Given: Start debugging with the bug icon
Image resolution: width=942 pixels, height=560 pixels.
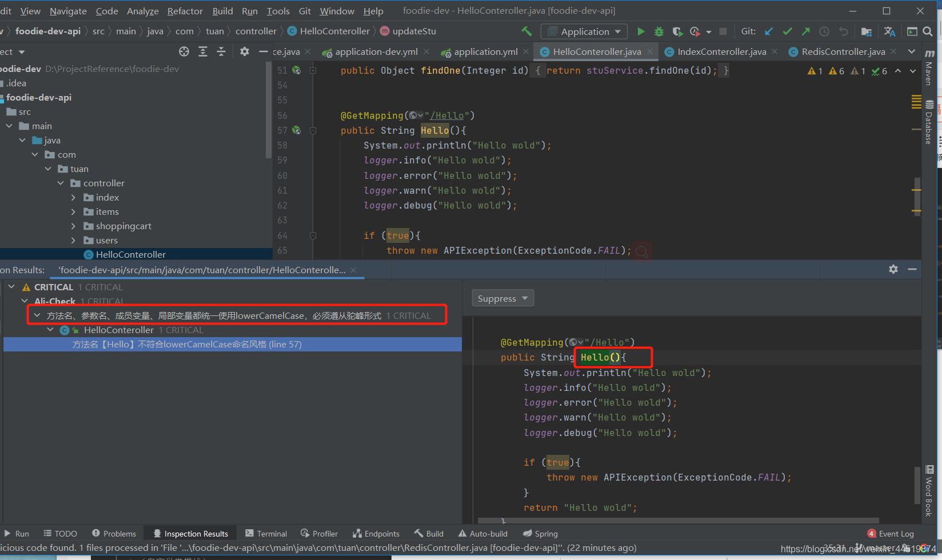Looking at the screenshot, I should tap(659, 31).
